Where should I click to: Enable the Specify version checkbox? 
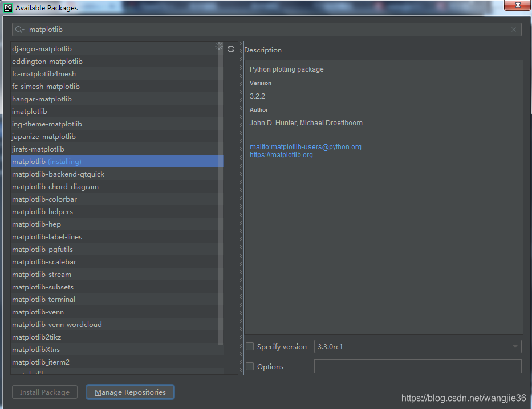[249, 346]
